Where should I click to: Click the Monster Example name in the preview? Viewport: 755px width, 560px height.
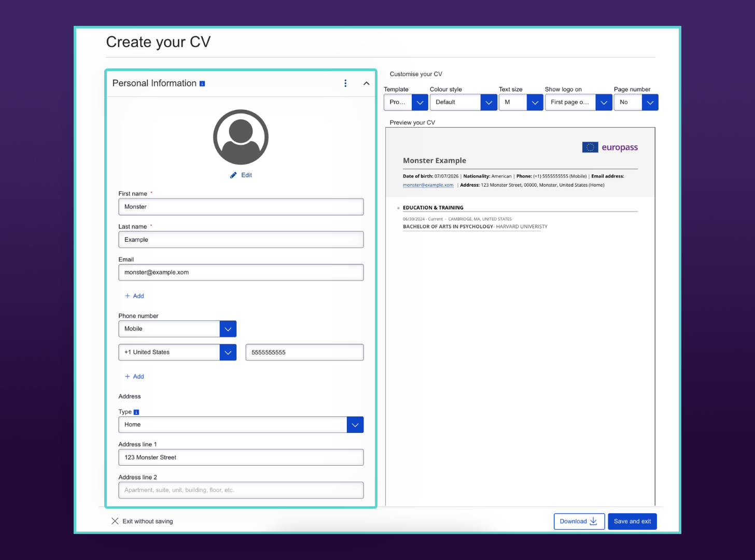pos(435,161)
